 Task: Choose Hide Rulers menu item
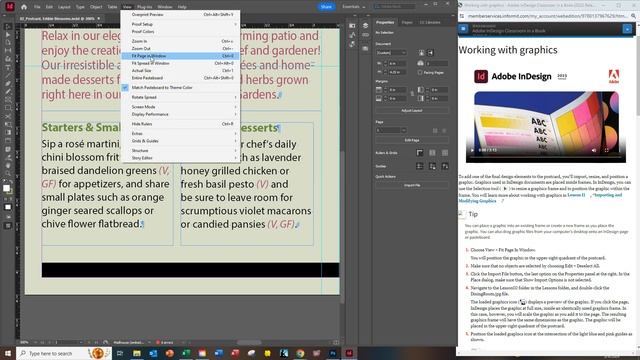180,124
